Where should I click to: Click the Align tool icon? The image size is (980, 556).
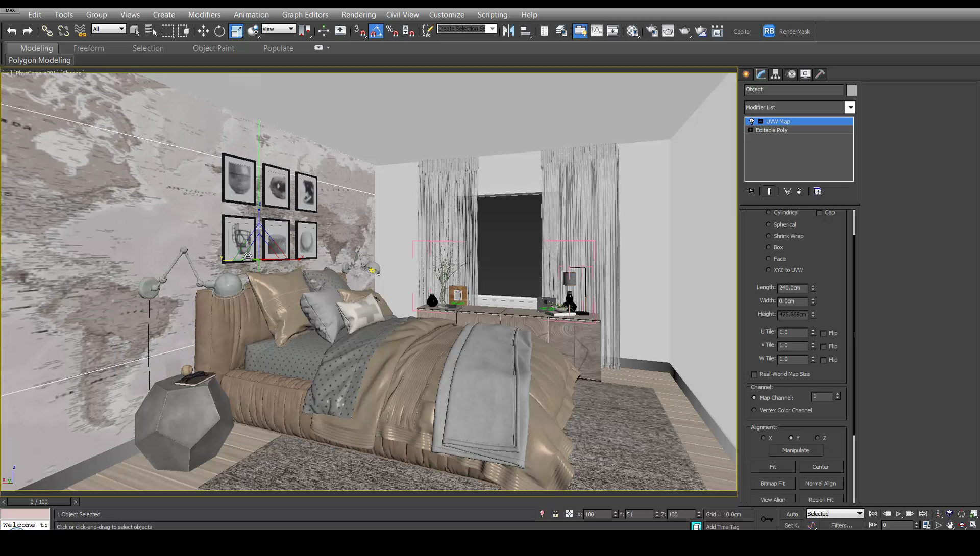[x=525, y=31]
